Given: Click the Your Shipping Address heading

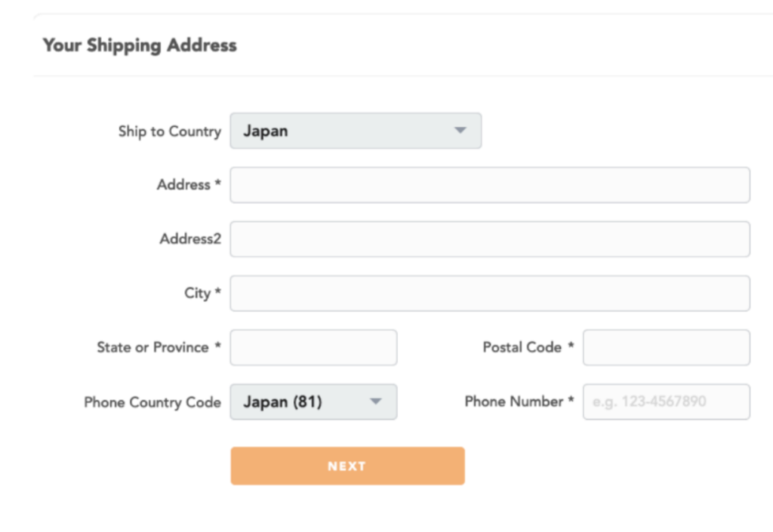Looking at the screenshot, I should click(140, 45).
